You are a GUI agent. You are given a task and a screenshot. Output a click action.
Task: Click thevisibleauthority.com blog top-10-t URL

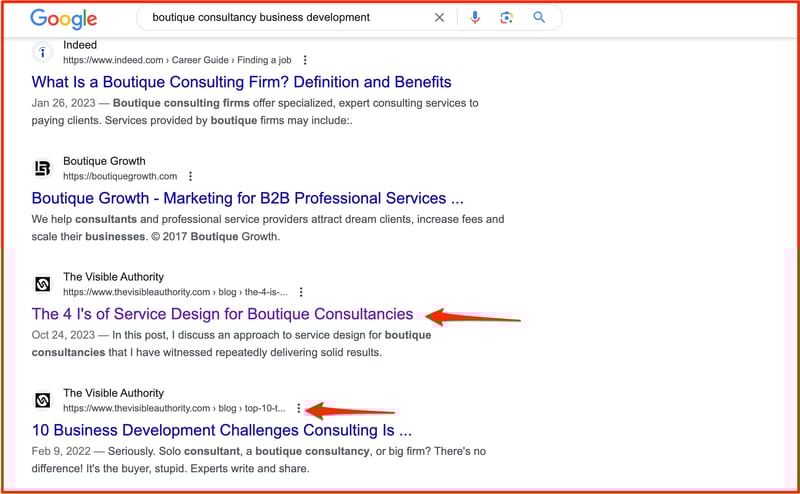[174, 408]
